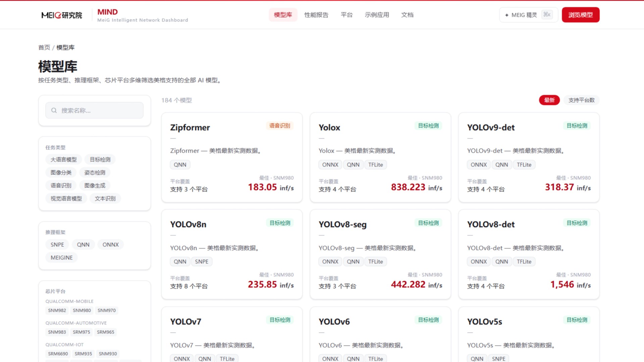Screen dimensions: 644x362
Task: Click the 442.282 inf/s value
Action: [x=417, y=284]
